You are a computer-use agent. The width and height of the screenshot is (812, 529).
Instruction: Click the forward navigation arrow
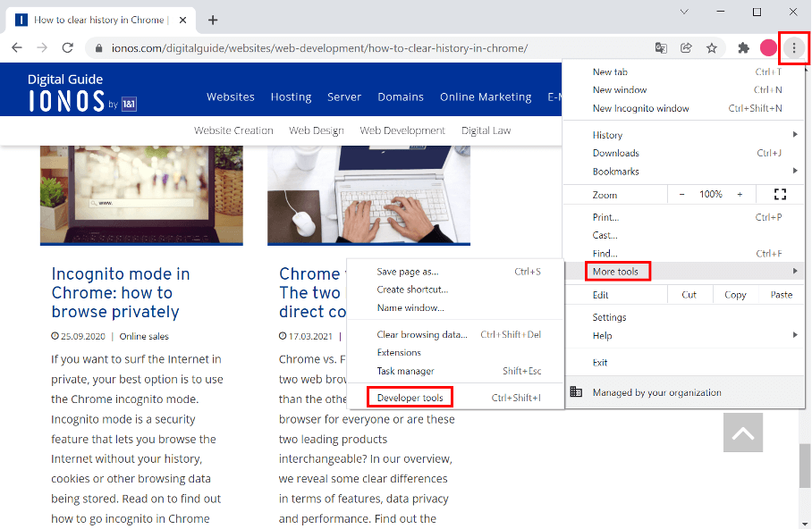pos(42,48)
